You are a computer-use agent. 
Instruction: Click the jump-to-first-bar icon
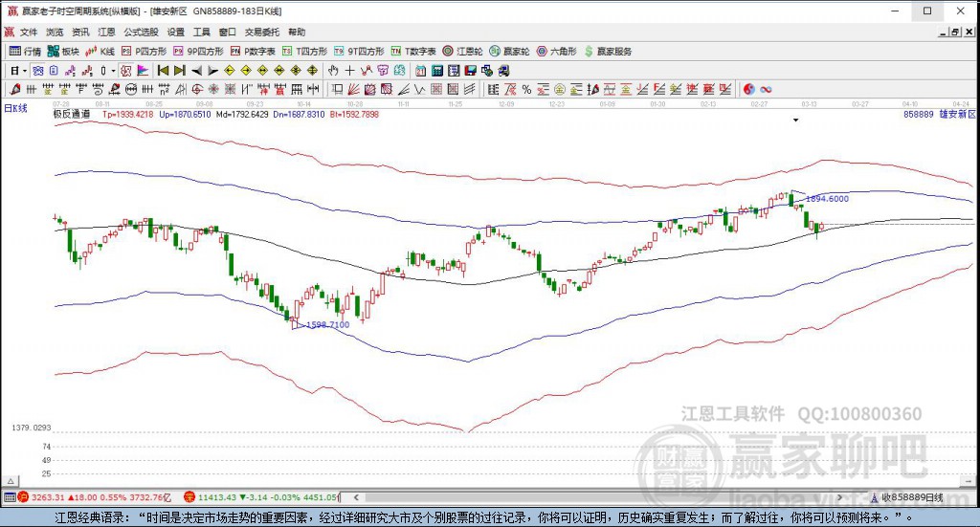[163, 71]
